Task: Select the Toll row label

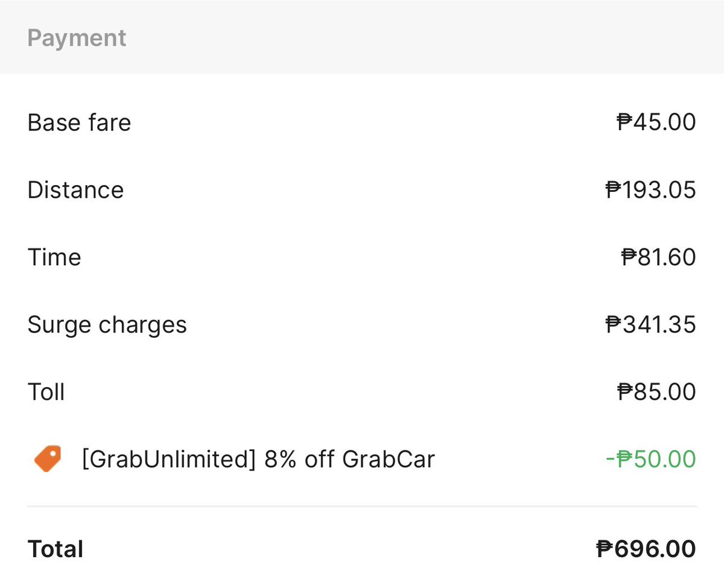Action: point(46,392)
